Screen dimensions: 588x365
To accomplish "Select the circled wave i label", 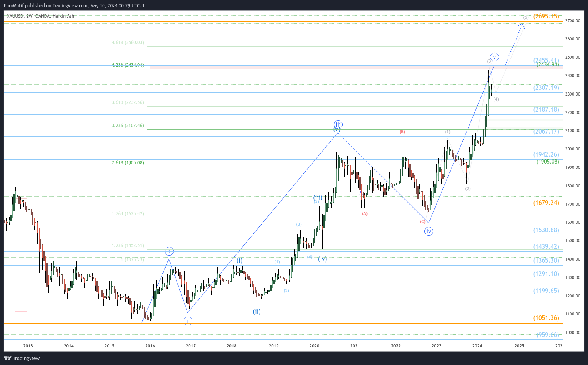I will click(169, 251).
